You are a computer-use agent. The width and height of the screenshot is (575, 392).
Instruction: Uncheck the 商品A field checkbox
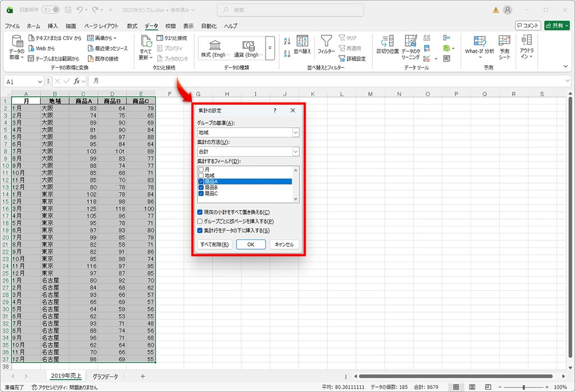coord(201,181)
